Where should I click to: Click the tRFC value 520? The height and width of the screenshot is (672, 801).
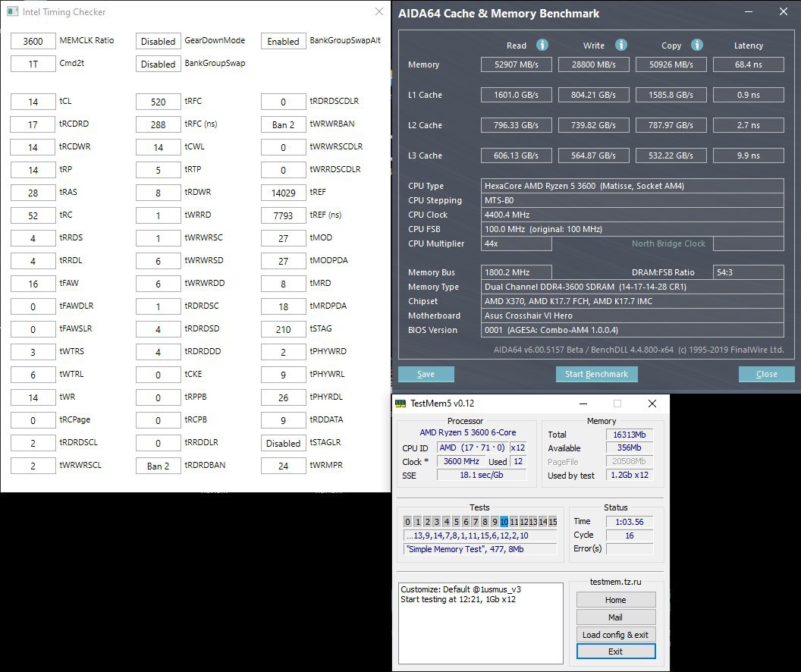[159, 102]
